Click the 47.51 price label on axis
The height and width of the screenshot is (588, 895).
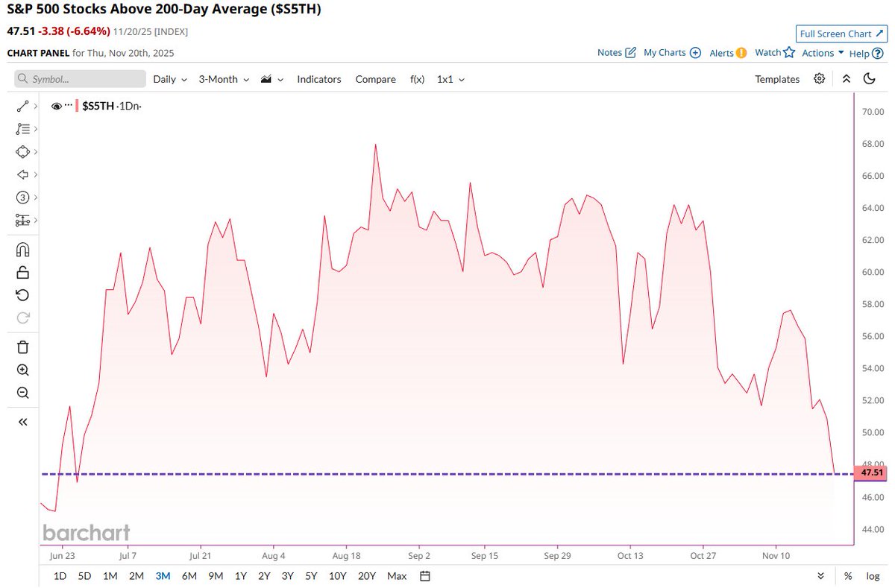871,472
